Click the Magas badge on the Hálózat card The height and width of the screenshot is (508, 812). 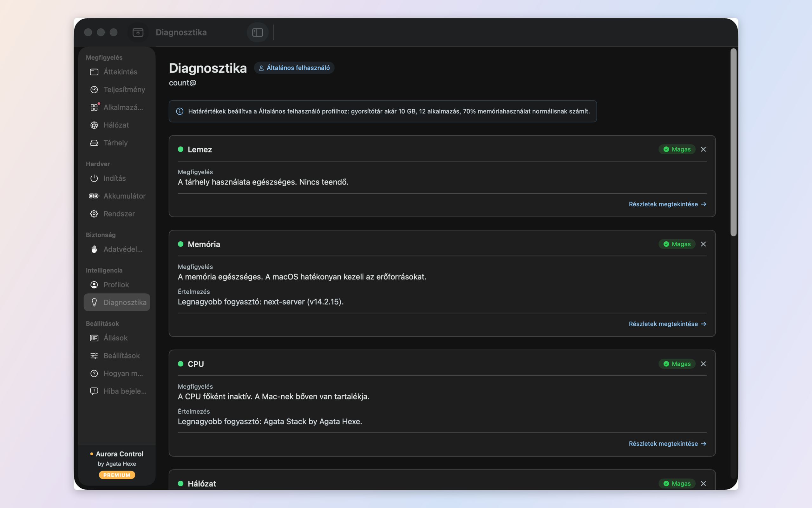coord(677,484)
